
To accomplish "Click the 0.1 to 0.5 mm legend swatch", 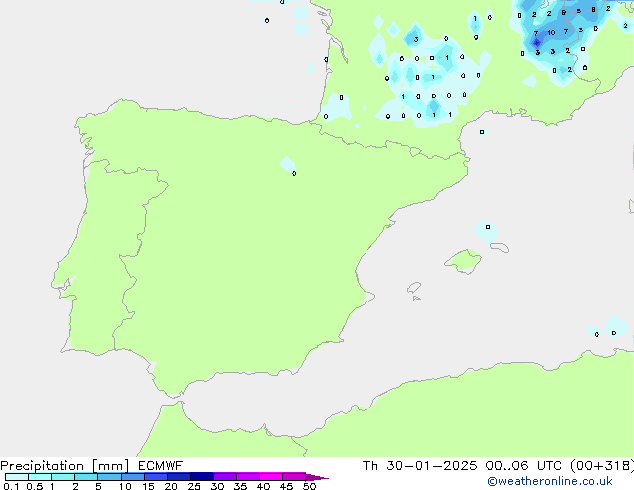I will click(17, 477).
